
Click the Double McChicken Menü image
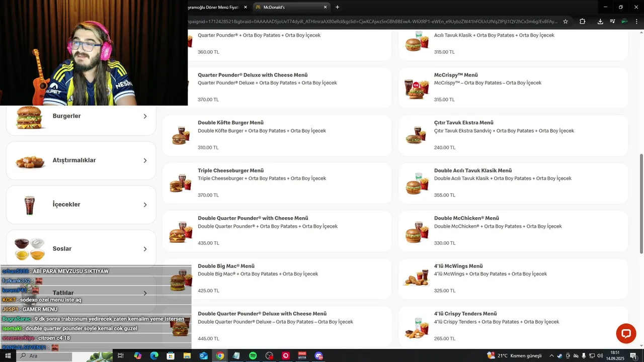[417, 231]
